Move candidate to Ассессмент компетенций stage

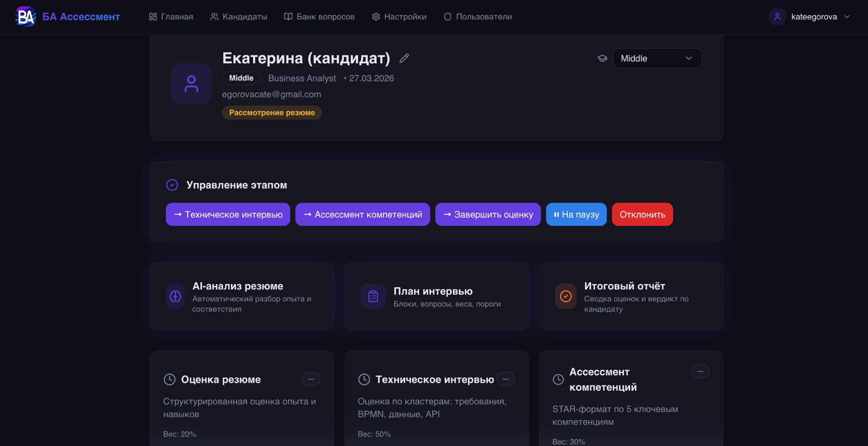[363, 214]
